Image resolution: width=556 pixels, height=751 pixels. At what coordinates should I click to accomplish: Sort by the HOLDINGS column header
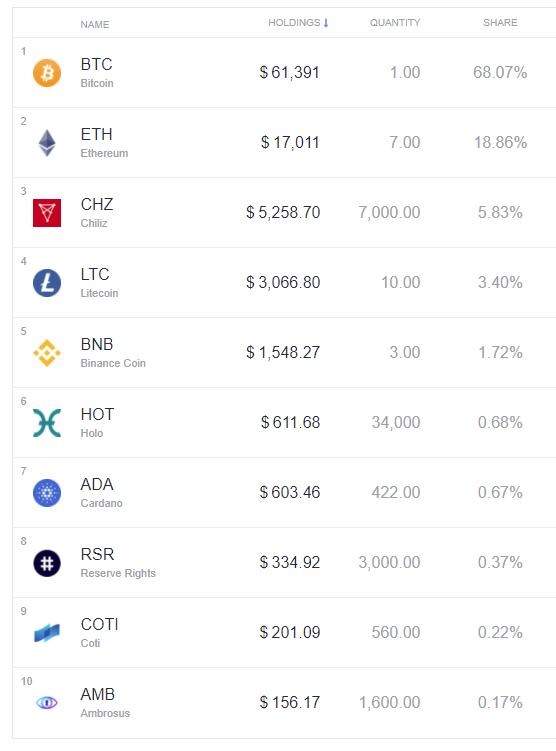tap(294, 23)
